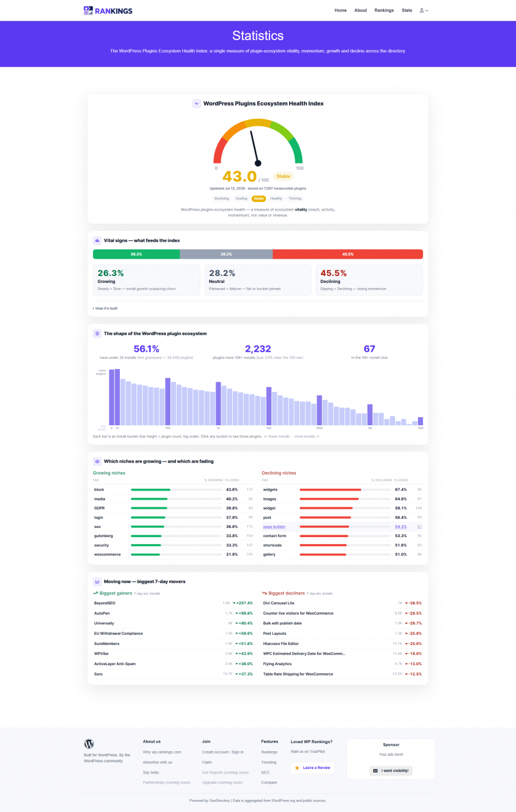Screen dimensions: 516x812
Task: Click the Stable badge next to 43.0
Action: (x=283, y=176)
